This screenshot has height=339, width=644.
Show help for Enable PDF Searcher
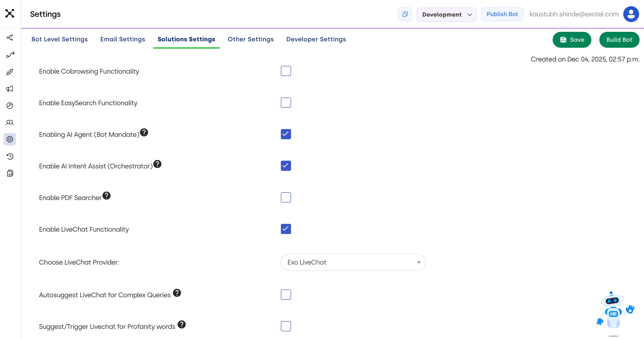coord(107,196)
